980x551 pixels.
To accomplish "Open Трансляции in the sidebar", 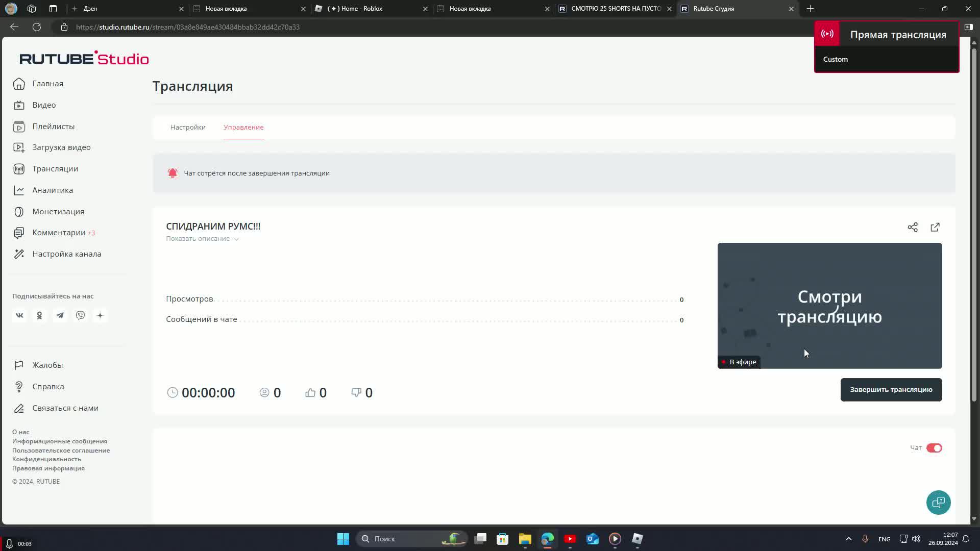I will pos(55,169).
